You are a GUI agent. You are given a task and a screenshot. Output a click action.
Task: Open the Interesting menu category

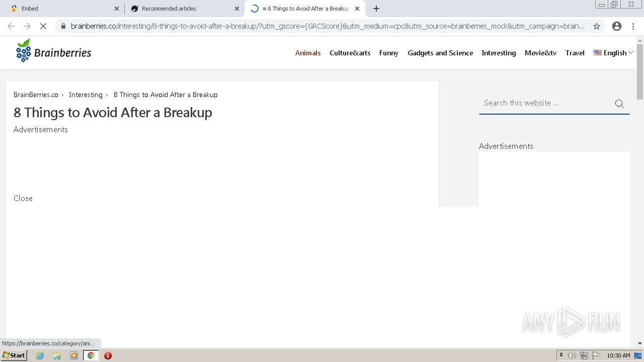[x=499, y=53]
